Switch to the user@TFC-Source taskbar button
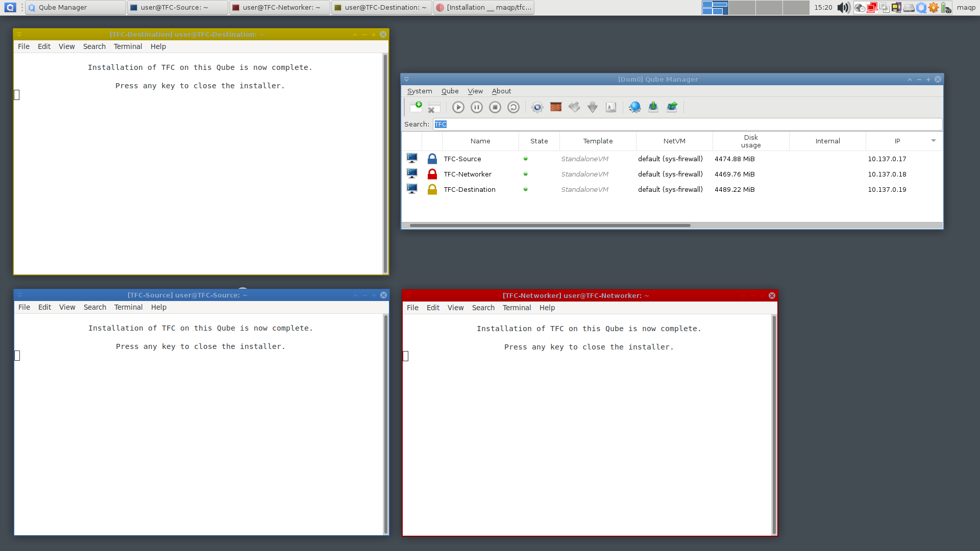Screen dimensions: 980x551 177,7
